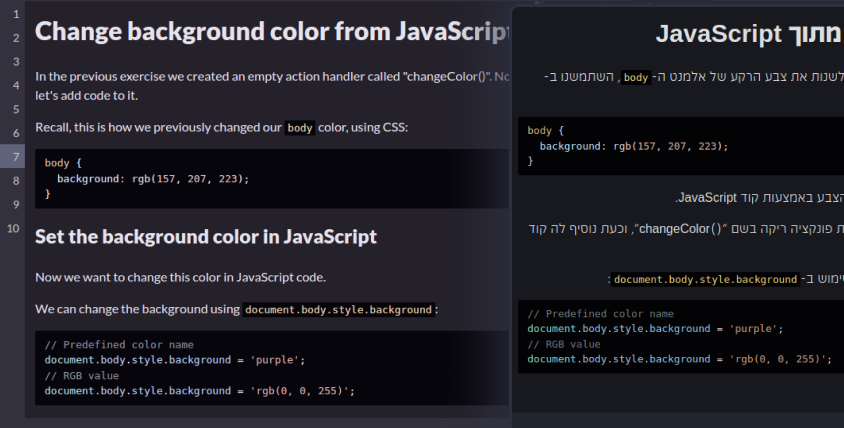
Task: Click the text 'color, using CSS:'
Action: pos(363,128)
